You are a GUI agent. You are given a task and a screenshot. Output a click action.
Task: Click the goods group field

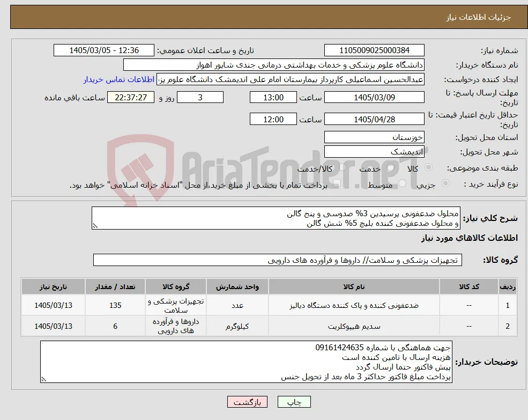[278, 260]
